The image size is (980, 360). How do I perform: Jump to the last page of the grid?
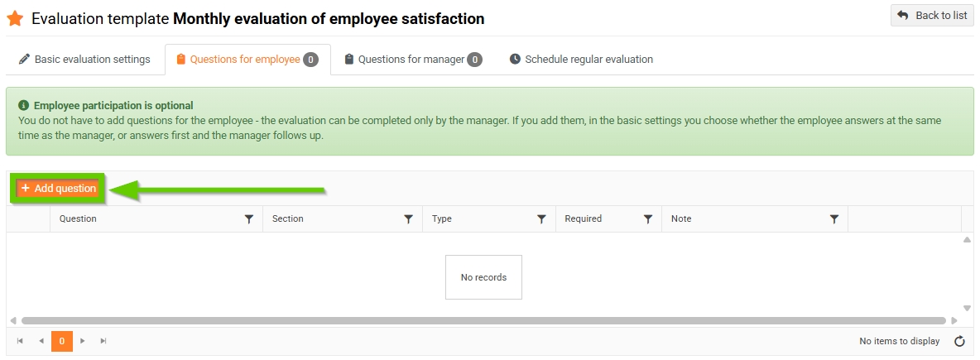103,341
